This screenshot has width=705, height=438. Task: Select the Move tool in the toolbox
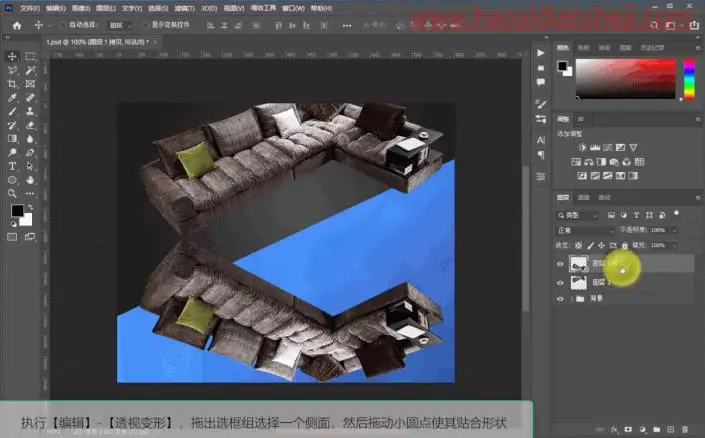[x=12, y=56]
